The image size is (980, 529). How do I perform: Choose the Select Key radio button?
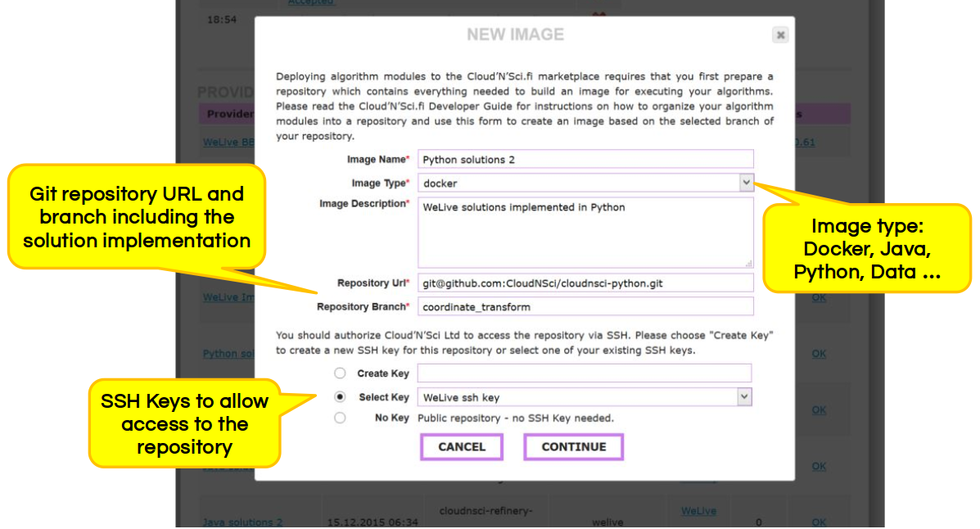(x=340, y=397)
